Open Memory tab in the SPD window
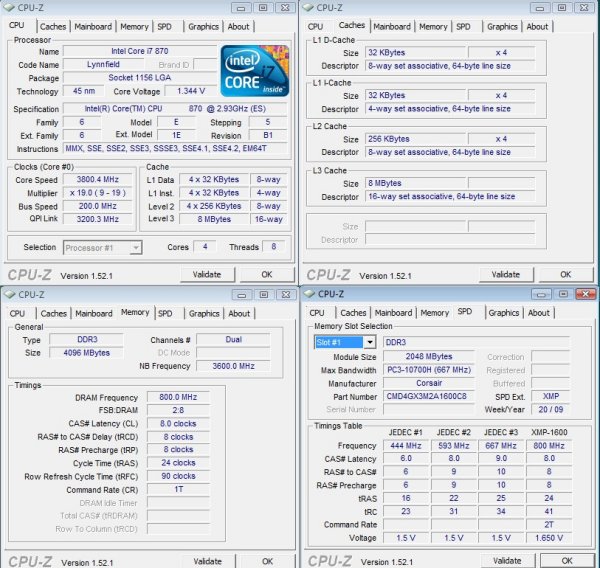 [x=435, y=313]
